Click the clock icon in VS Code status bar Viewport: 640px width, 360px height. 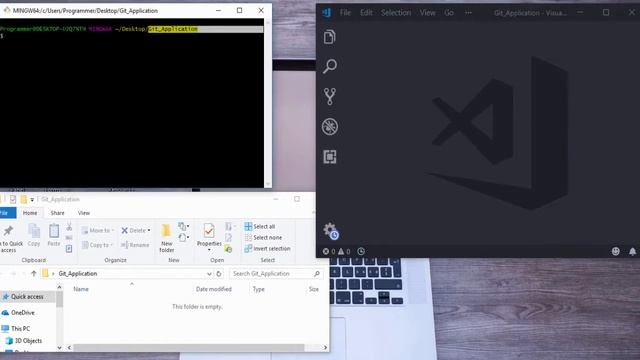click(361, 251)
